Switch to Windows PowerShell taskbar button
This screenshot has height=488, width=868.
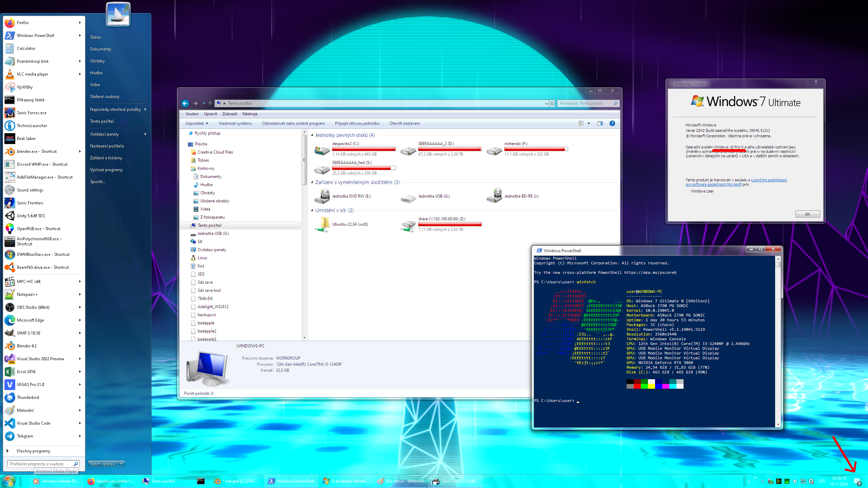292,481
